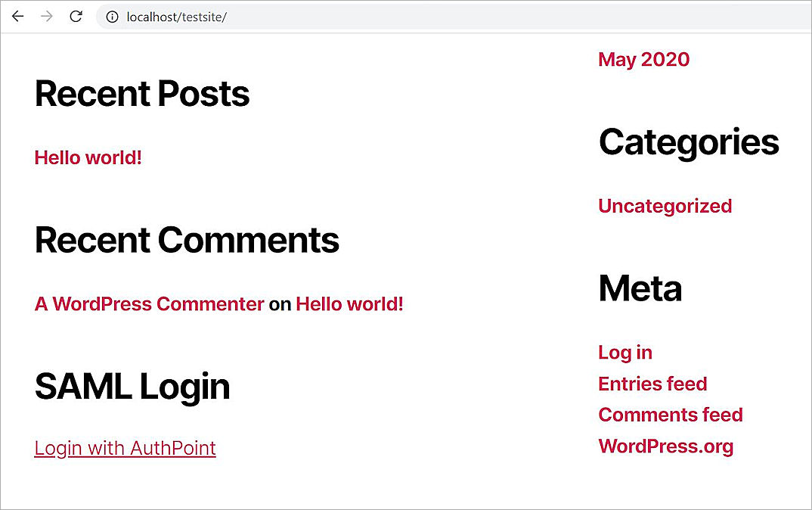Screen dimensions: 812x510
Task: Log in to WordPress via Meta section
Action: click(624, 352)
